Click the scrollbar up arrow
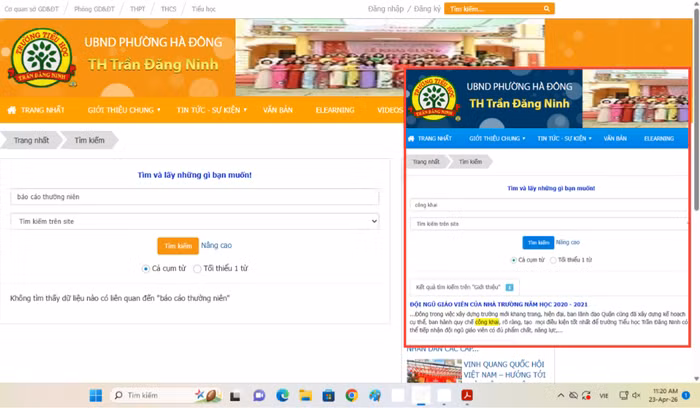The image size is (700, 408). click(696, 4)
